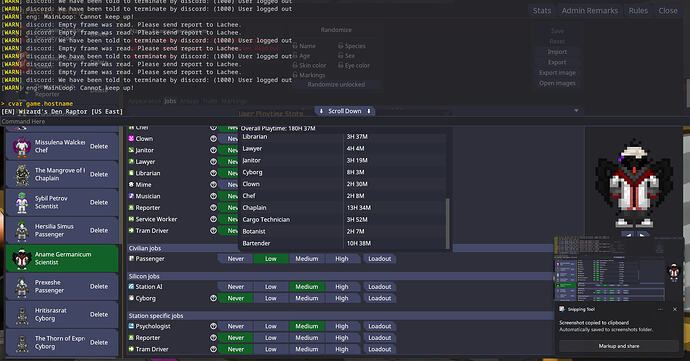Set Passenger priority to Medium
This screenshot has height=361, width=690.
click(307, 259)
